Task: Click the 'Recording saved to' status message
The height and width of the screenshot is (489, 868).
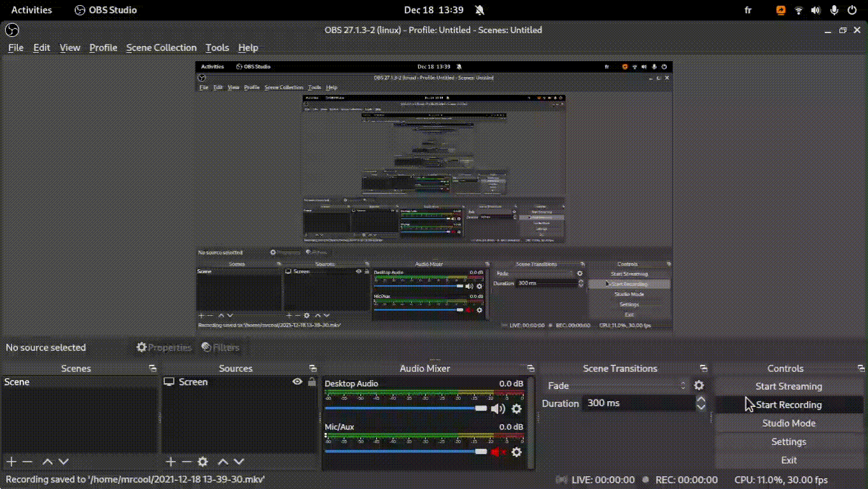Action: pos(136,479)
